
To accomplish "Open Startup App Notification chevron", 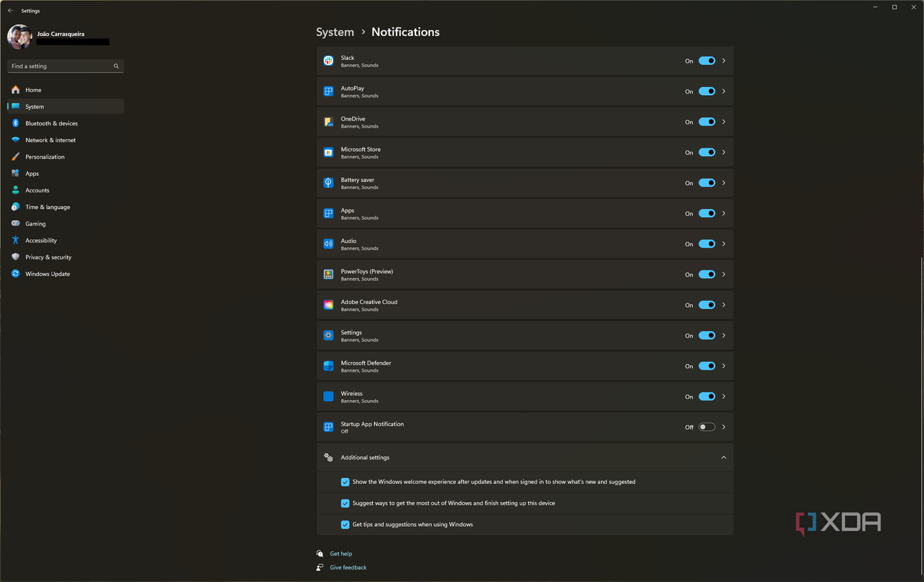I will coord(723,427).
